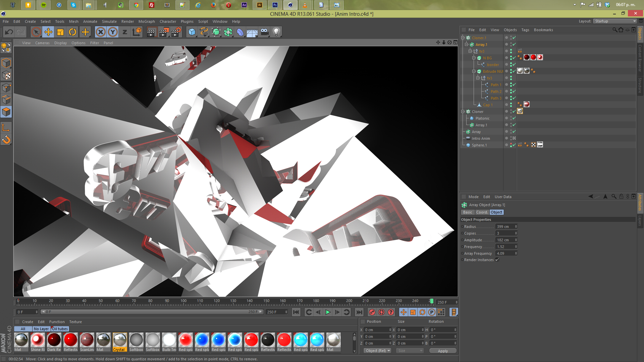Open the Objects manager Tags menu
Viewport: 644px width, 362px height.
[525, 30]
